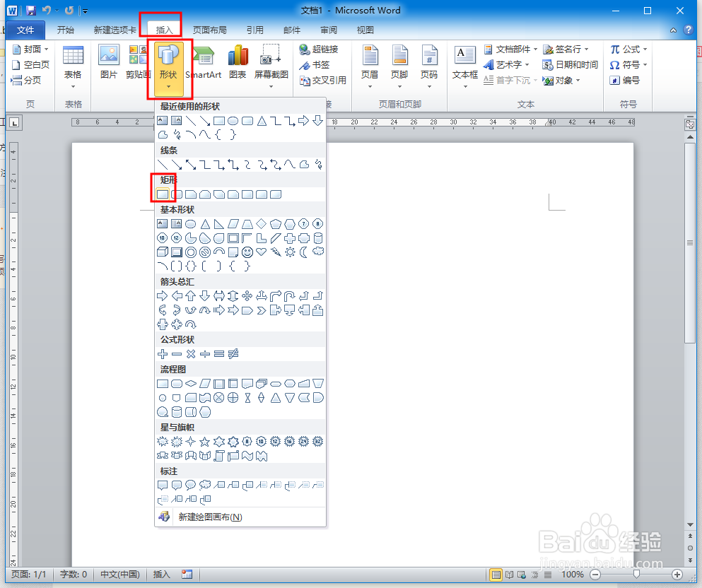The image size is (702, 588).
Task: Switch to draft view button
Action: coord(548,575)
